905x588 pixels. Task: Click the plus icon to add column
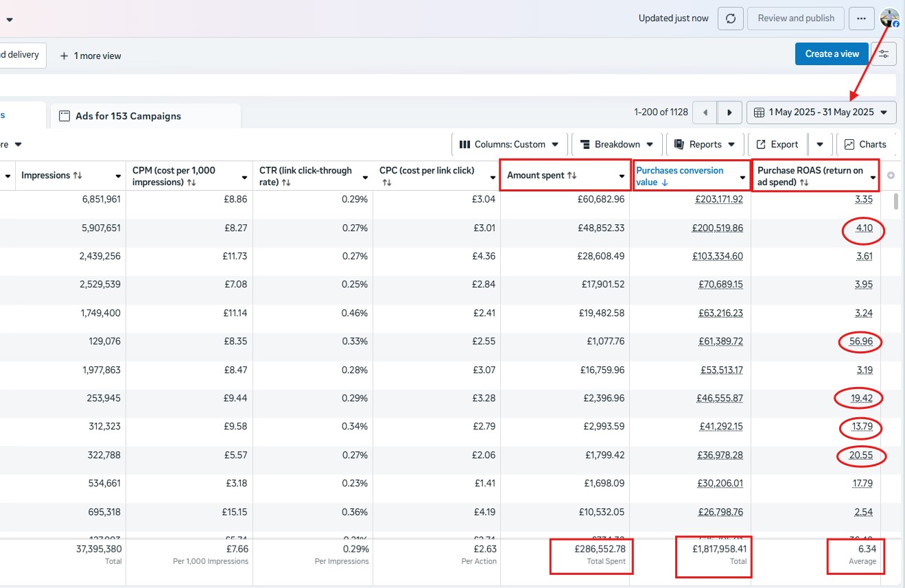pos(891,176)
